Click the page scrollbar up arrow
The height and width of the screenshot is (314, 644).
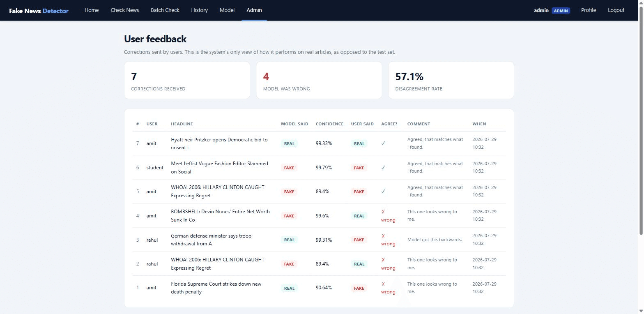tap(641, 2)
